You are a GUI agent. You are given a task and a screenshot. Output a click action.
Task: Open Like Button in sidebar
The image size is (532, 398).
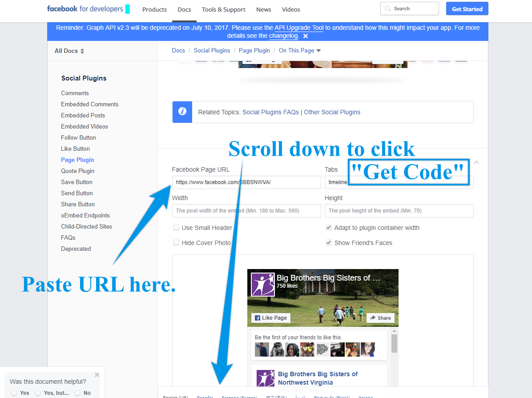pos(75,149)
